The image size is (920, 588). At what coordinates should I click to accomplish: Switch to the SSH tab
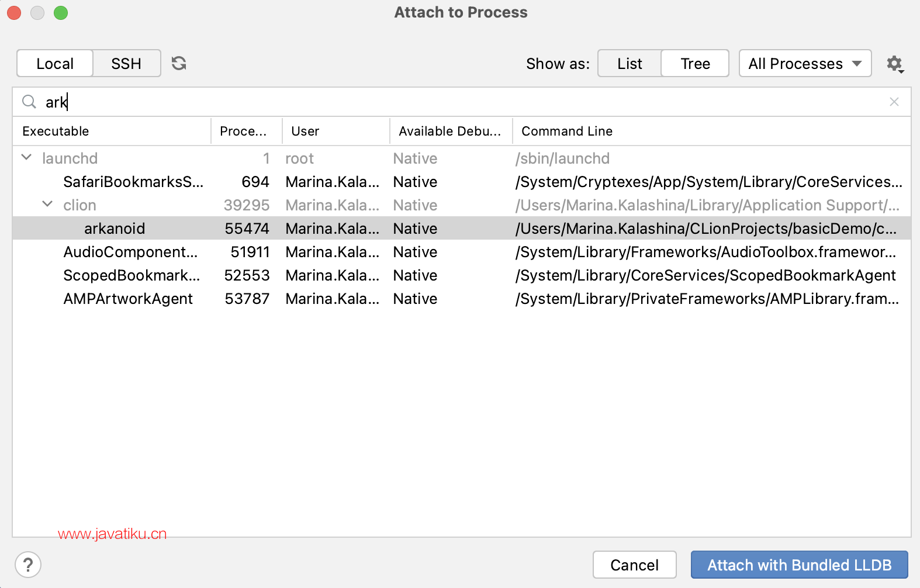[x=126, y=63]
